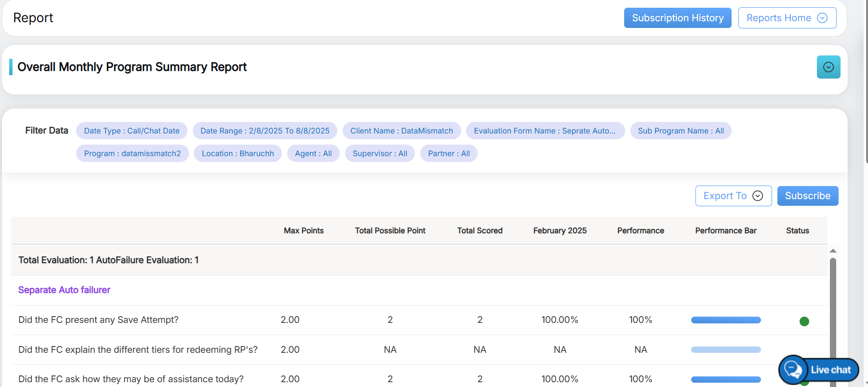Viewport: 868px width, 387px height.
Task: Expand the Export To dropdown
Action: 733,196
